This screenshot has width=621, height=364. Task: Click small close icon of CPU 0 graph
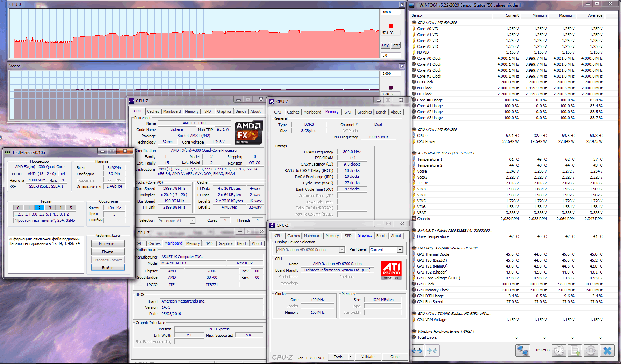[x=402, y=5]
